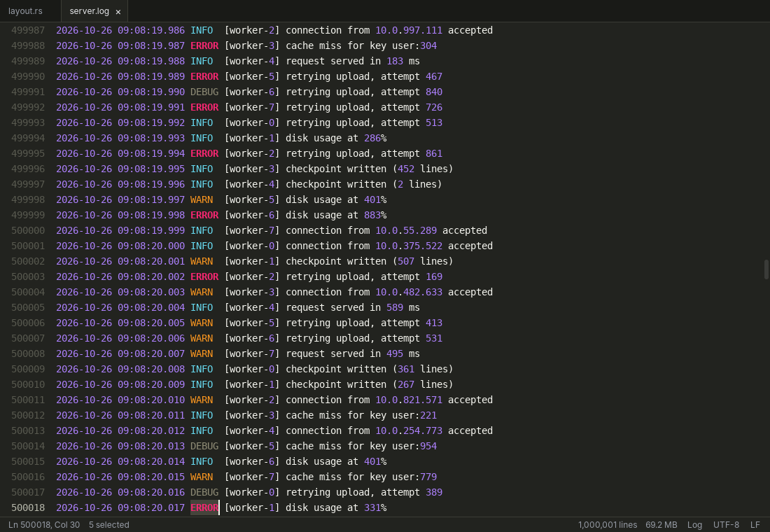Click [worker-6] on line 500015

(252, 461)
